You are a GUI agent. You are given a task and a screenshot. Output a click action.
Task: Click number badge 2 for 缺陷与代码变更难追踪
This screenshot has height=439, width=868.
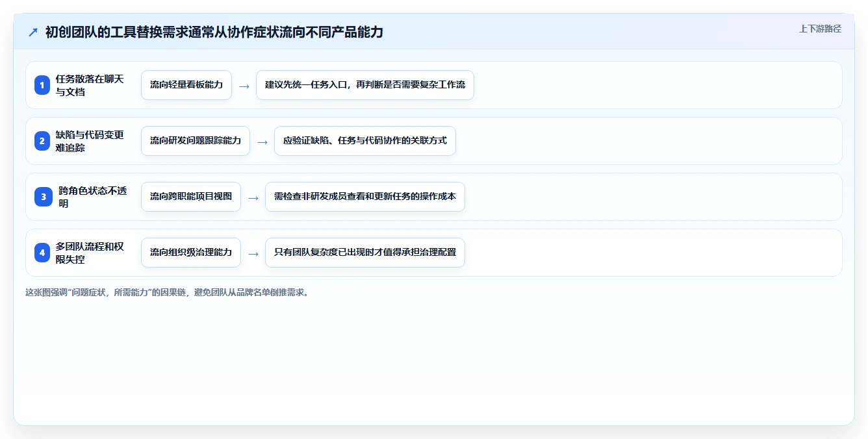point(42,141)
